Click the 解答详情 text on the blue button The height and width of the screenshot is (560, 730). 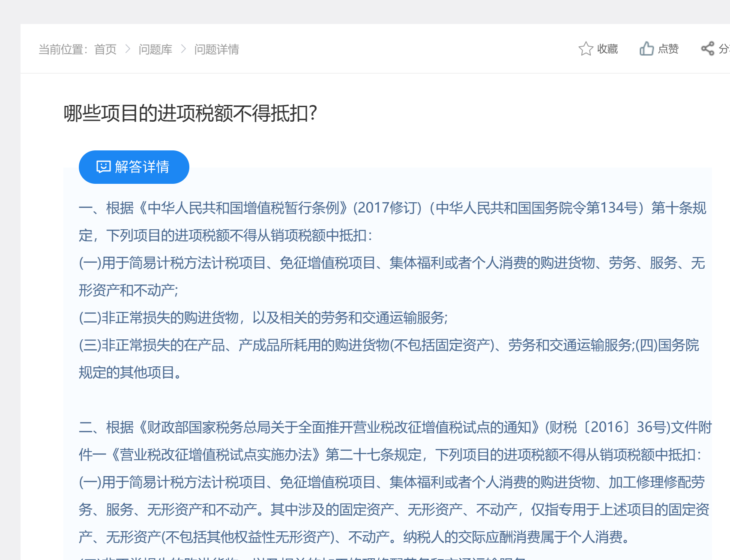click(142, 167)
